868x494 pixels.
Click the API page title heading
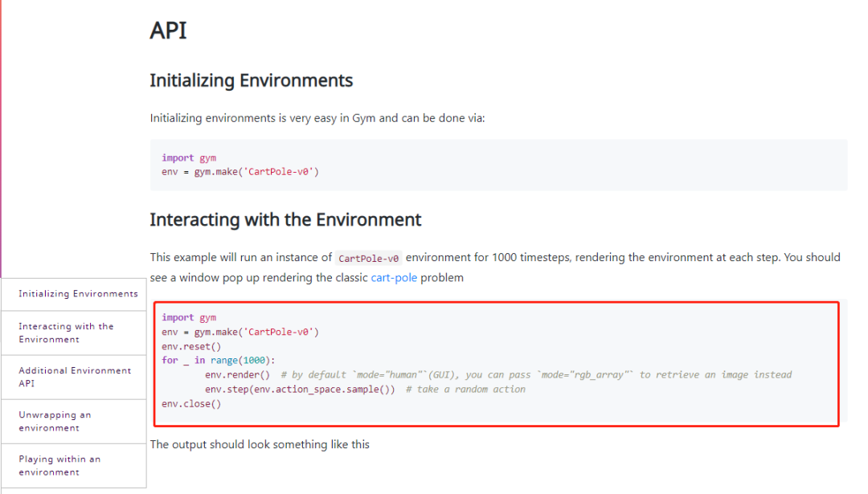pos(168,31)
